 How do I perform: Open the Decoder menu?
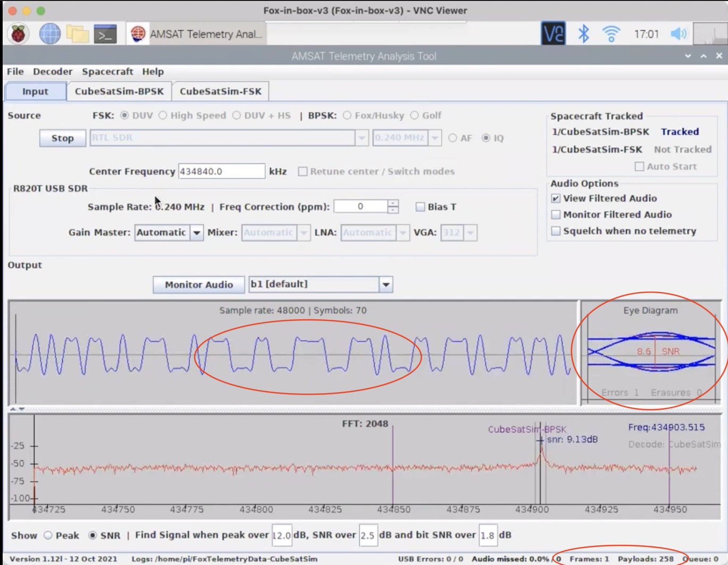pyautogui.click(x=53, y=71)
